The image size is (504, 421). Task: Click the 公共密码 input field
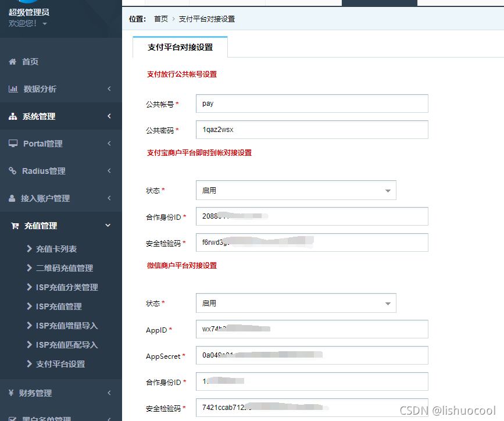pos(312,130)
